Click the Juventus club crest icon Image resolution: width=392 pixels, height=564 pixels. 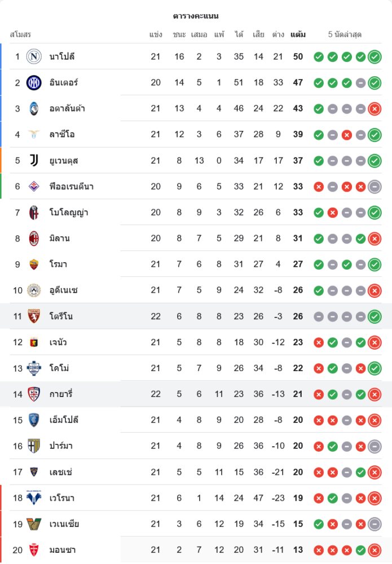click(34, 160)
